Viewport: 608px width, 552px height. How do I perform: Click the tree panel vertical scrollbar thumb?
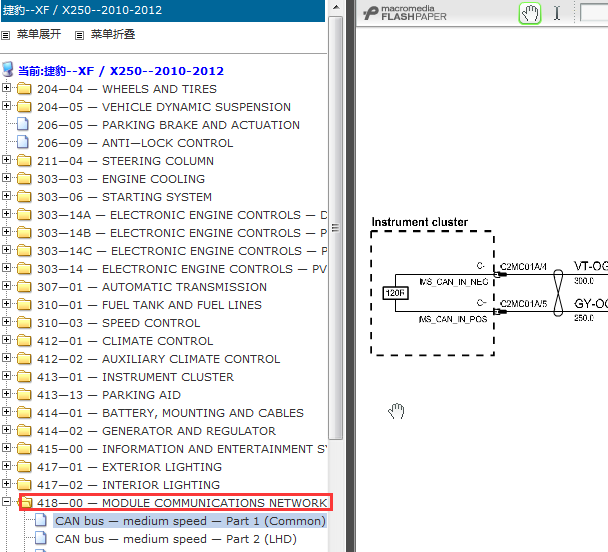click(336, 228)
